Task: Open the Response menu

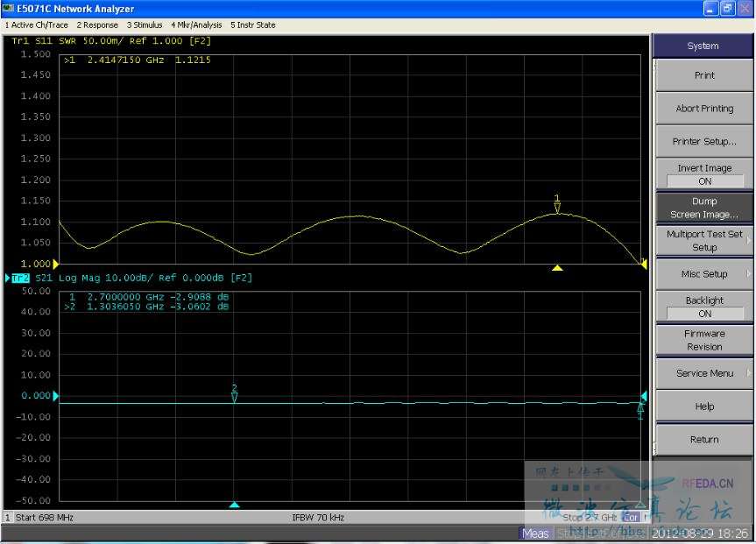Action: pyautogui.click(x=97, y=25)
